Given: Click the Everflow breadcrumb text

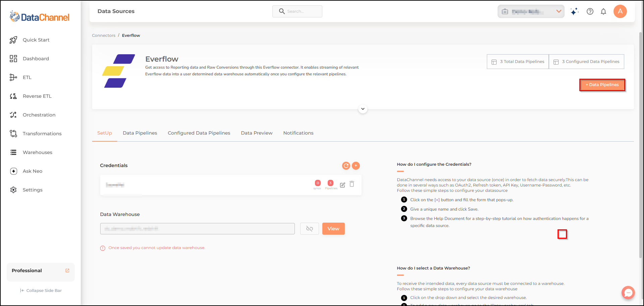Looking at the screenshot, I should pyautogui.click(x=131, y=35).
